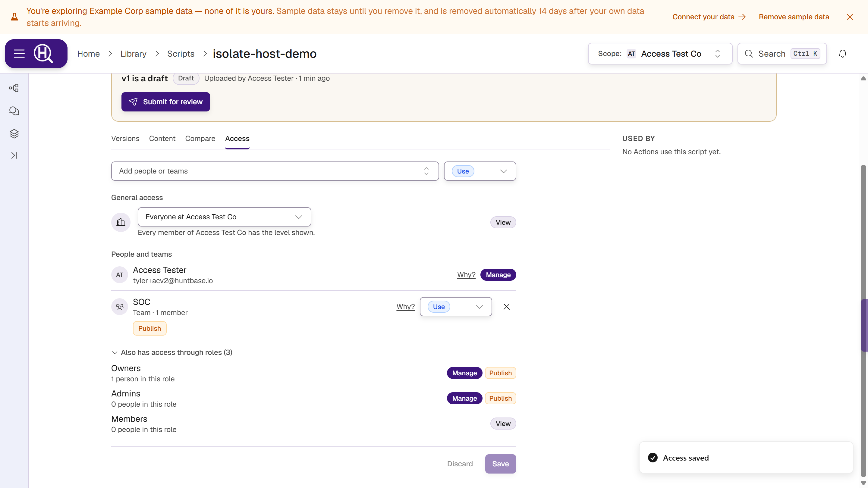Expand the sidebar with arrow icon
The width and height of the screenshot is (868, 488).
(14, 155)
